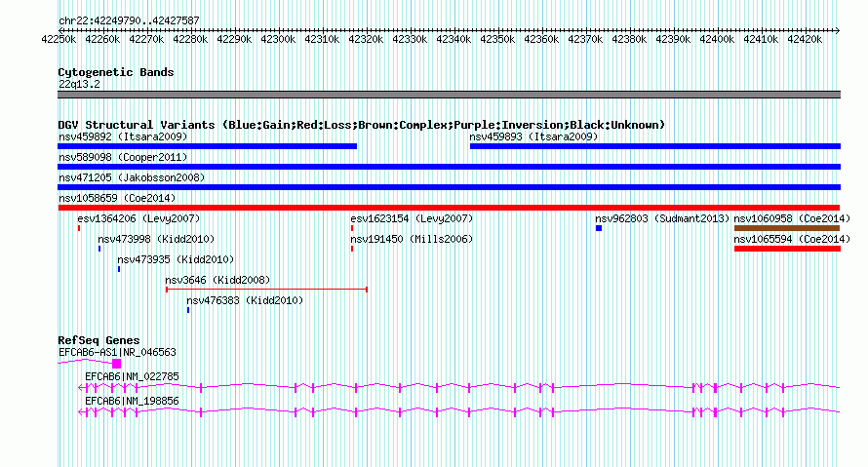Click label nsv1060958 (Coe2014)
Viewport: 868px width, 467px height.
[792, 218]
